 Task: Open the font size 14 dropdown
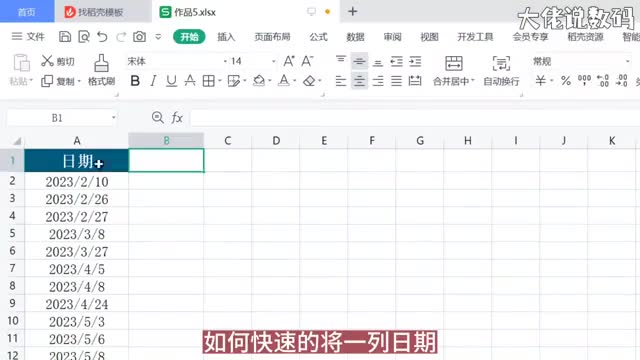[x=273, y=61]
